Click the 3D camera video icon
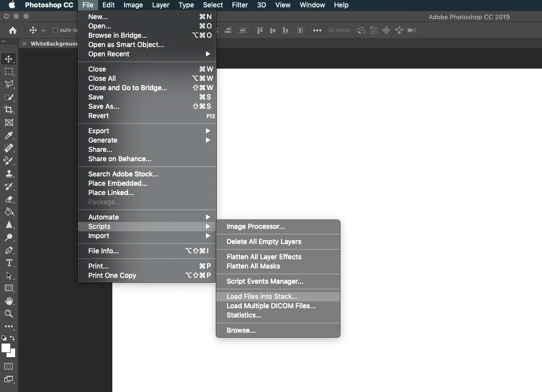 [x=412, y=30]
